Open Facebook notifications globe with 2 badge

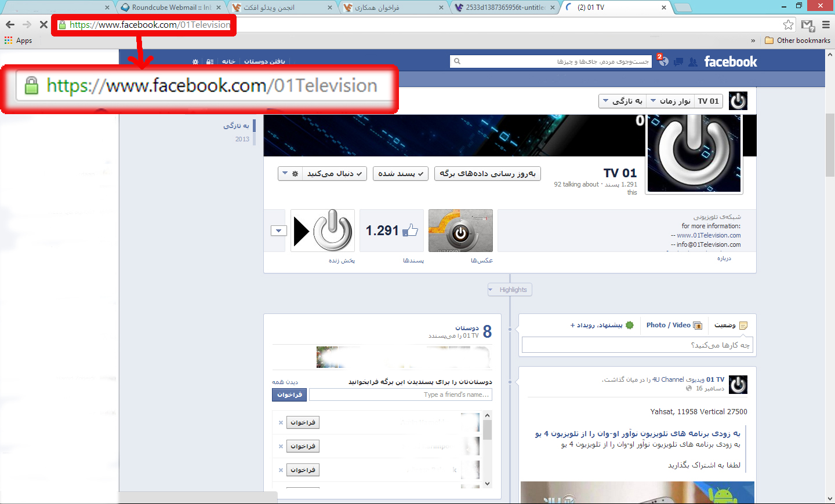tap(663, 61)
